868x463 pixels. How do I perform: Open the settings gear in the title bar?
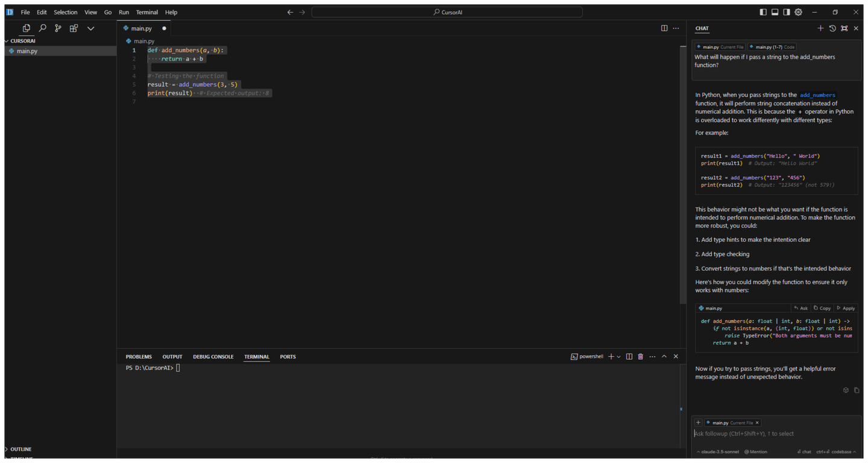798,12
